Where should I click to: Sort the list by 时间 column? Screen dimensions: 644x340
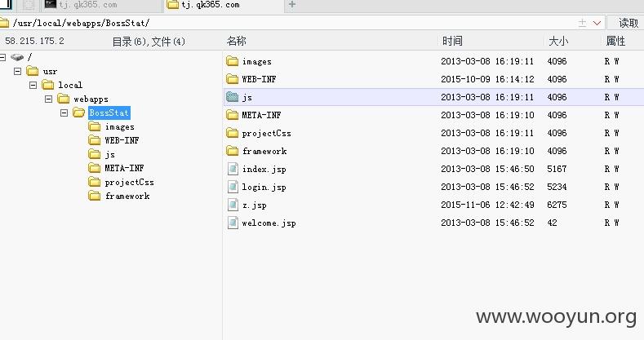(452, 41)
